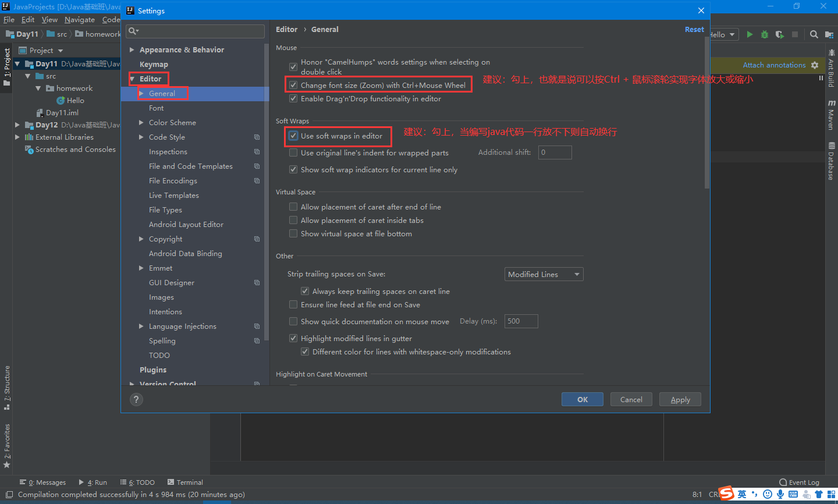Image resolution: width=838 pixels, height=504 pixels.
Task: Open the Database side panel
Action: point(831,161)
